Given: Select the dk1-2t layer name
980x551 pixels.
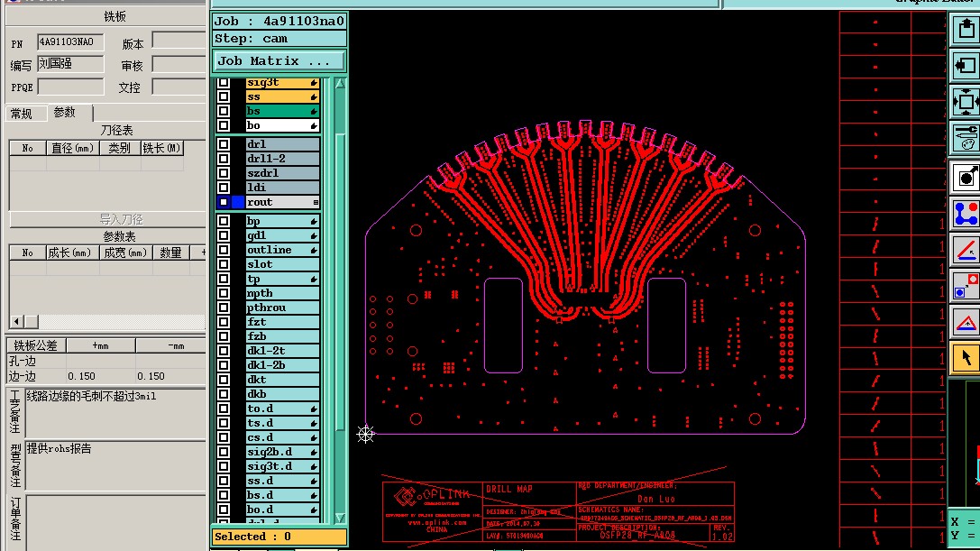Looking at the screenshot, I should coord(282,351).
